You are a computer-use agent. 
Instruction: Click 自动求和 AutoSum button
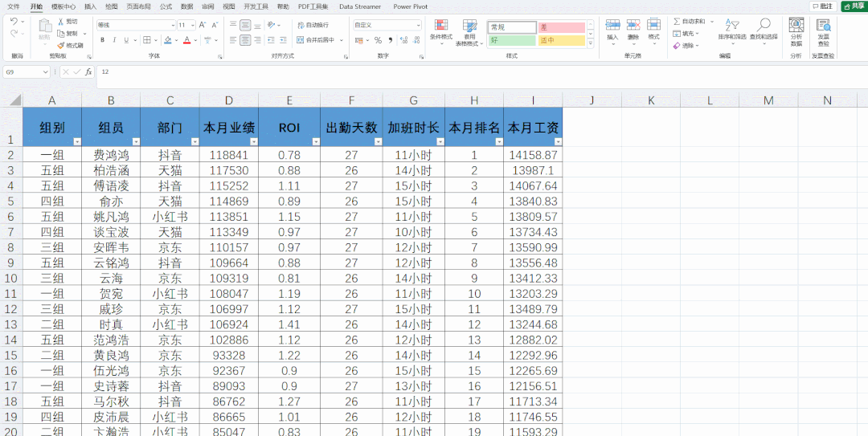[x=690, y=21]
